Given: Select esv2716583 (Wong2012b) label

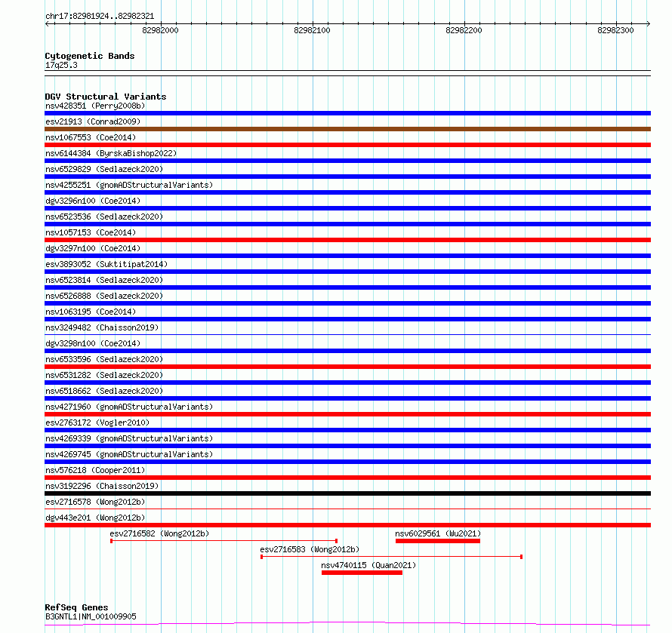Looking at the screenshot, I should (x=310, y=549).
